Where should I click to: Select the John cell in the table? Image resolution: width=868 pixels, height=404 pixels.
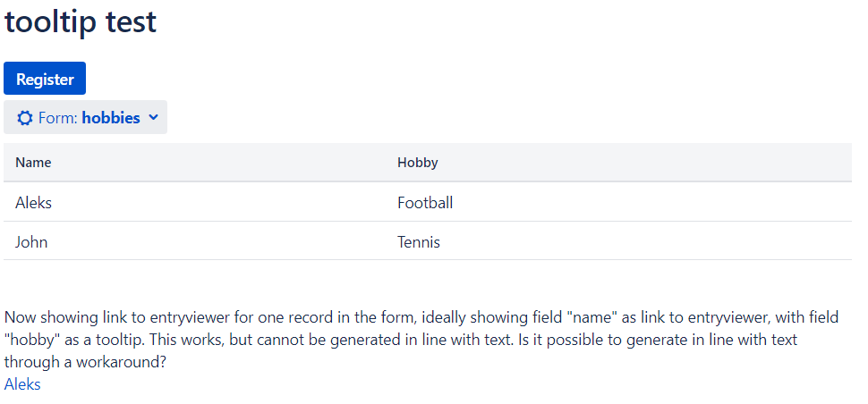coord(31,242)
